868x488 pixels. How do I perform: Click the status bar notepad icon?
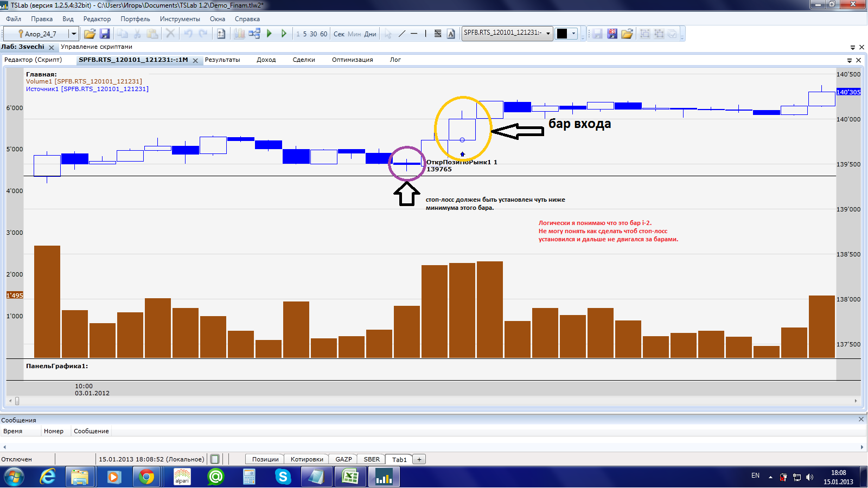[215, 459]
